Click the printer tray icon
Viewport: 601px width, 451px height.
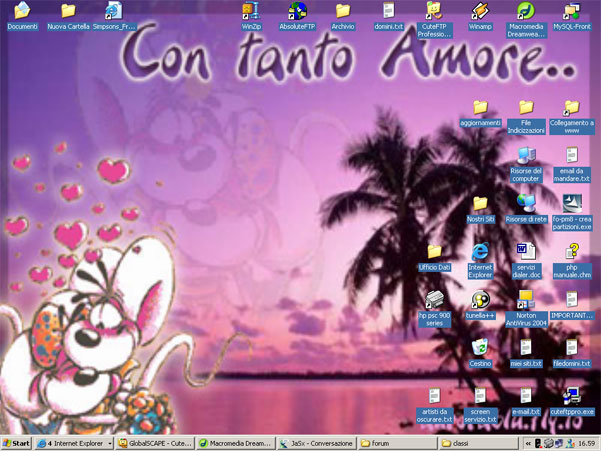tap(549, 444)
